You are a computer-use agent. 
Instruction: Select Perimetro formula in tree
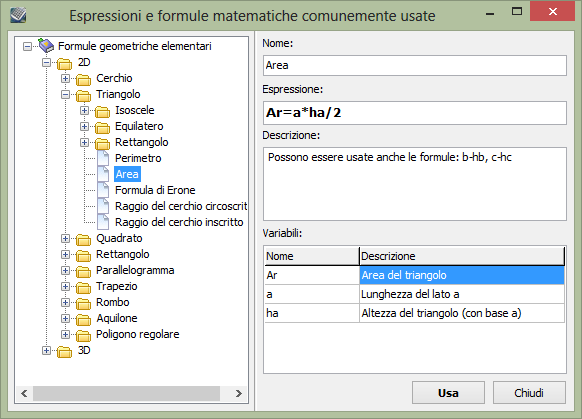(x=138, y=158)
